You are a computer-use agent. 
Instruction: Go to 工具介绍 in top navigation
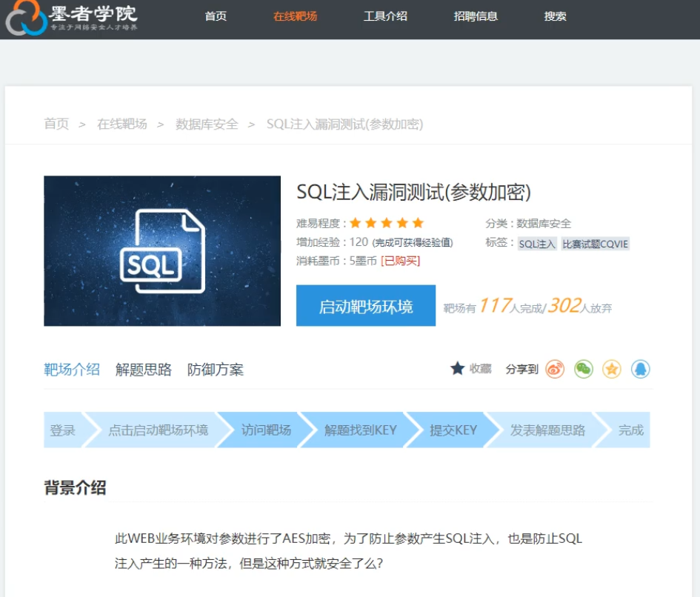click(385, 16)
